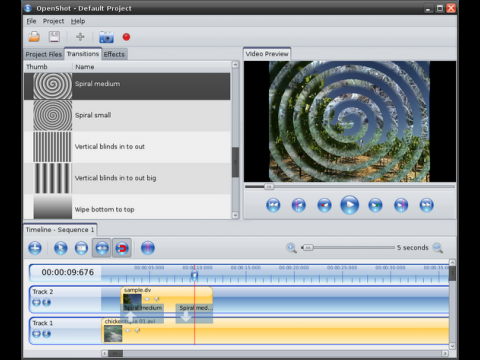Screen dimensions: 480x360
Task: Toggle Track 1 video visibility icon
Action: tap(36, 334)
